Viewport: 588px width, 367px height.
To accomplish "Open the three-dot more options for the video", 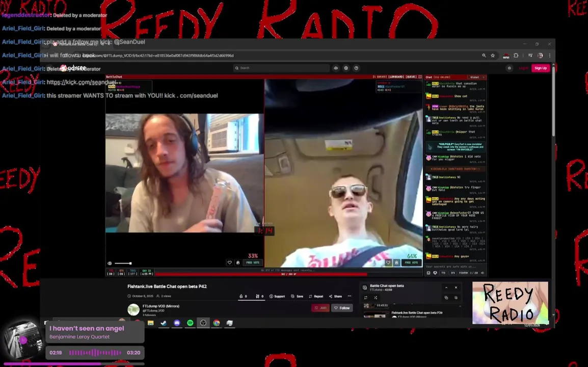I will pos(350,296).
